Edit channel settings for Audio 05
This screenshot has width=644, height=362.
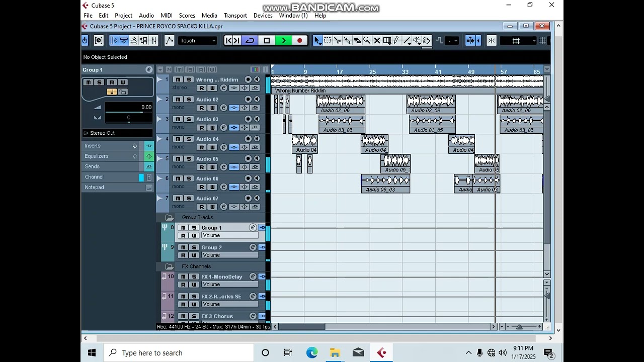[x=223, y=167]
